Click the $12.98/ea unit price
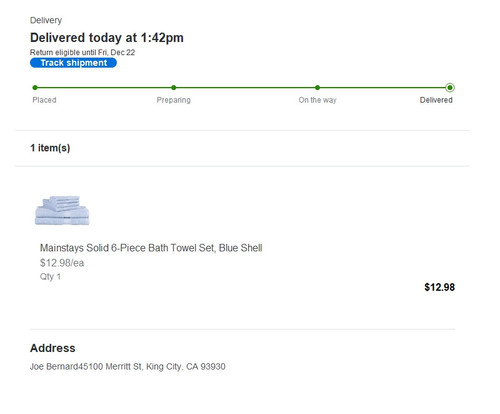500x414 pixels. [62, 263]
